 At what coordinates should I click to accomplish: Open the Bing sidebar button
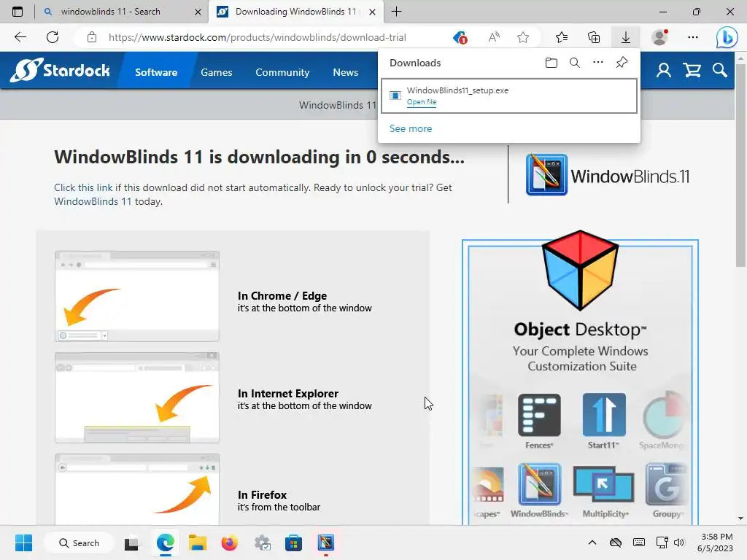(x=727, y=38)
